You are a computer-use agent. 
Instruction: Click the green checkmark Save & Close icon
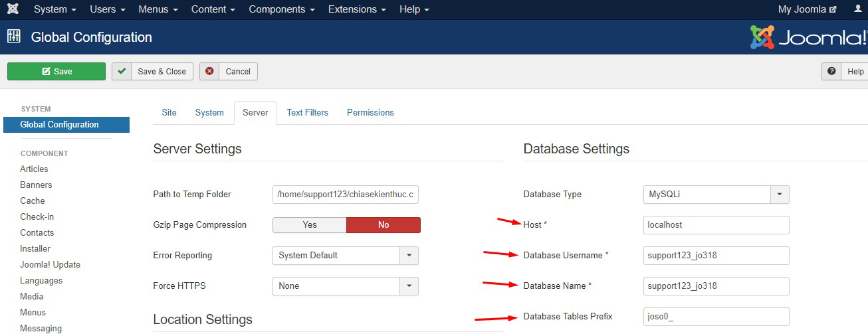click(x=122, y=72)
